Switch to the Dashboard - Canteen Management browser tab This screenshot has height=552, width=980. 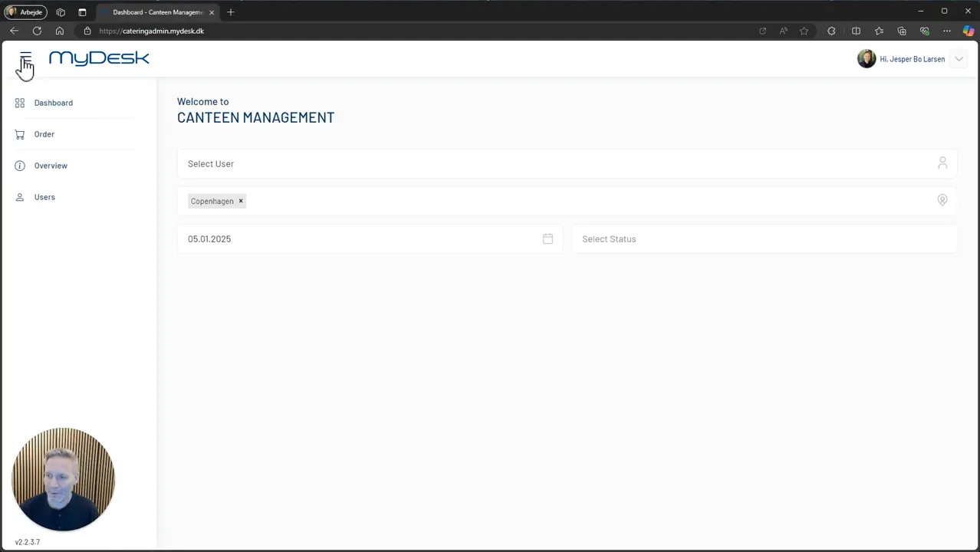(x=156, y=12)
